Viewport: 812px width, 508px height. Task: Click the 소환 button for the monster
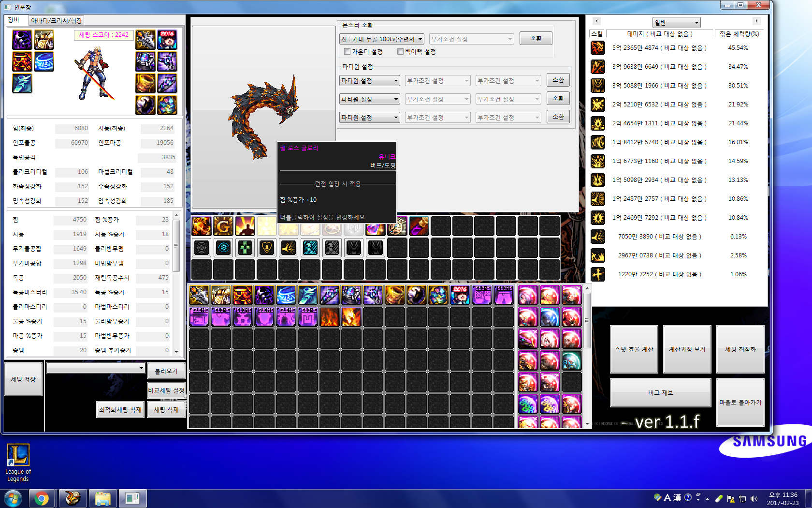tap(536, 38)
